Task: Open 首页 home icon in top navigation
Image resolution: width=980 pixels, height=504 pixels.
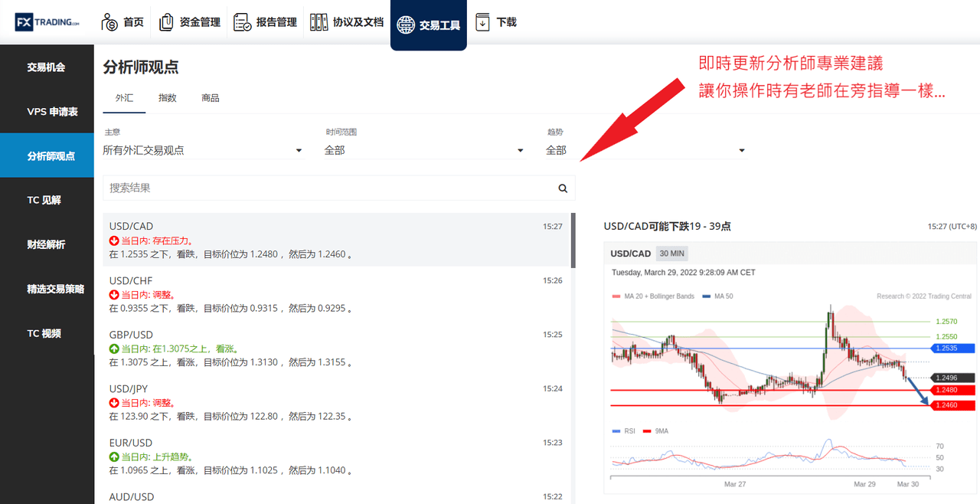Action: point(109,22)
